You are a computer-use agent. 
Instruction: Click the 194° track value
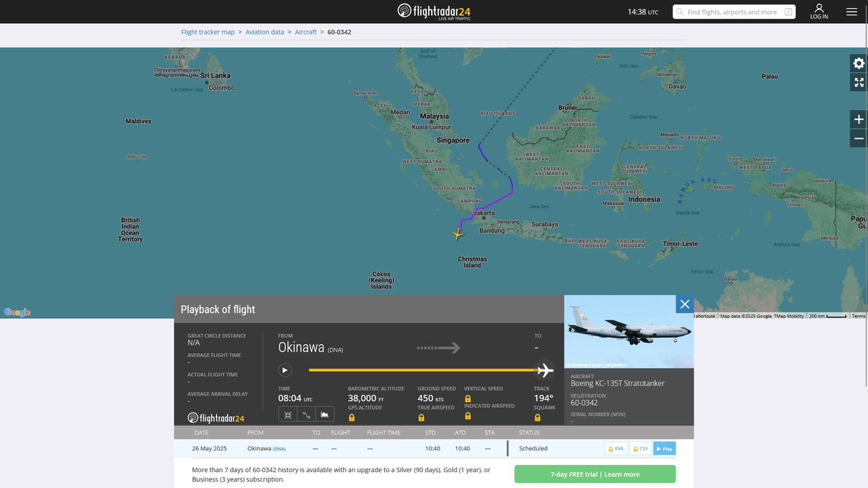pyautogui.click(x=543, y=398)
